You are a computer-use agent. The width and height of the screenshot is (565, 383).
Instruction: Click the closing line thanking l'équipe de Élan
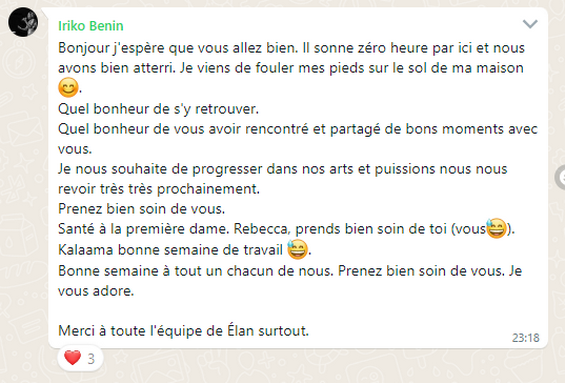point(183,331)
